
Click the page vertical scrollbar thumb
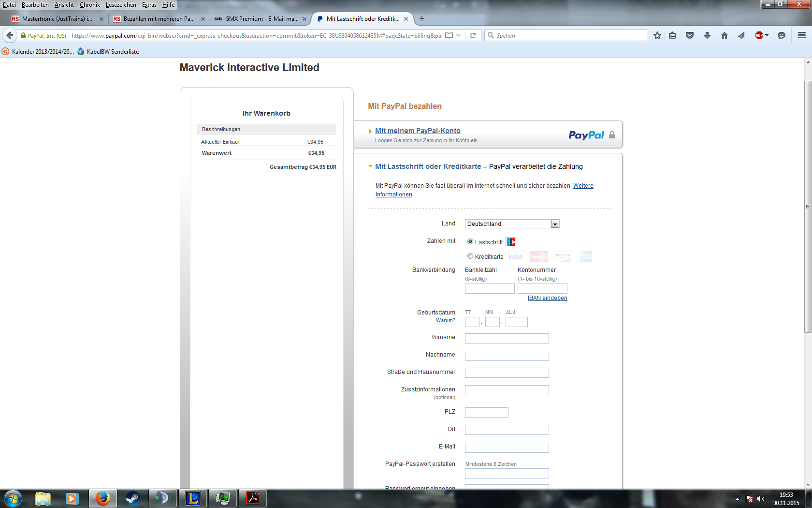(808, 207)
